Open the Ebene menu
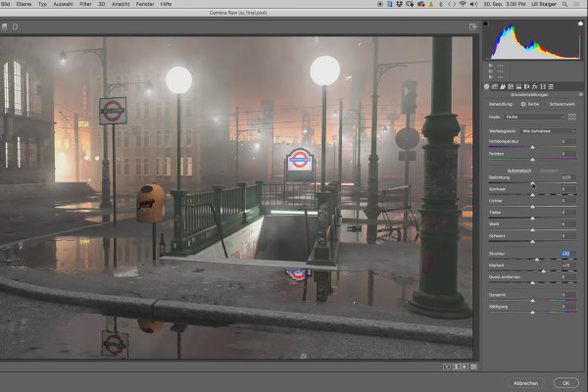The height and width of the screenshot is (392, 588). pos(24,4)
